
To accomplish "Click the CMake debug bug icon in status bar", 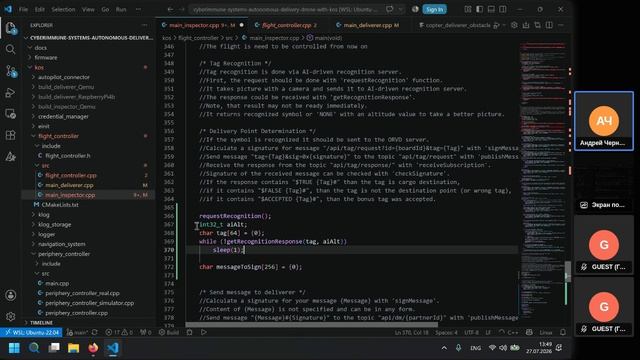I will 189,332.
